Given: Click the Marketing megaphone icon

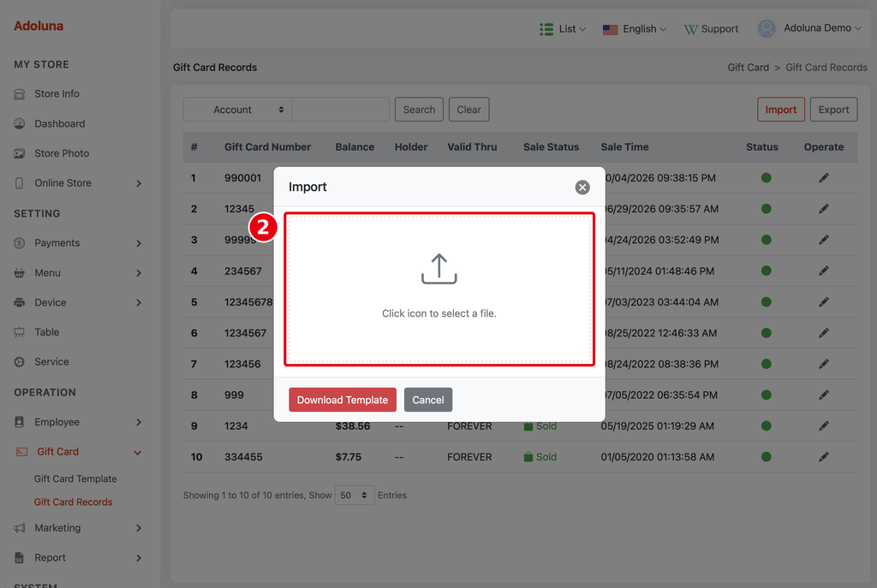Looking at the screenshot, I should [x=20, y=527].
